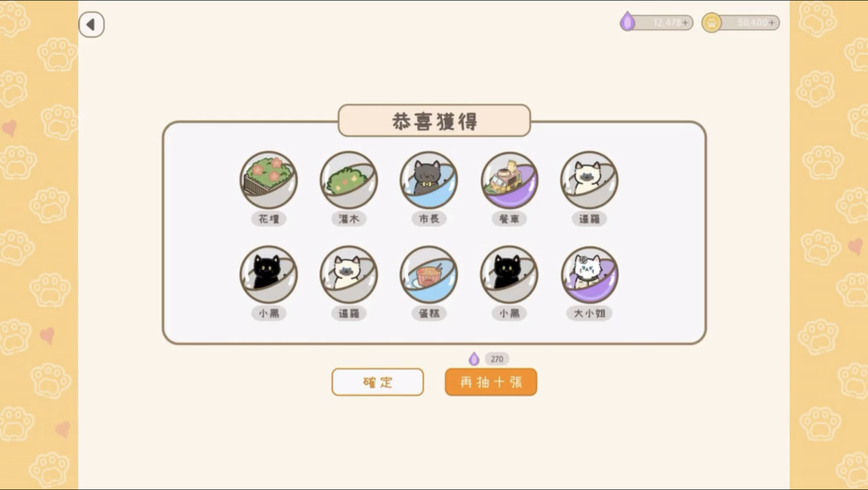Image resolution: width=868 pixels, height=490 pixels.
Task: Add more gold paw coins
Action: 772,23
